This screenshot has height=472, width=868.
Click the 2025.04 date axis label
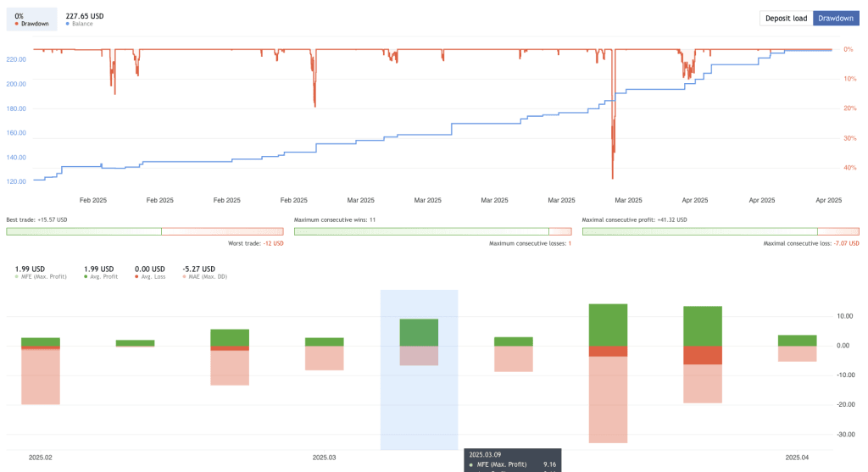[x=797, y=458]
